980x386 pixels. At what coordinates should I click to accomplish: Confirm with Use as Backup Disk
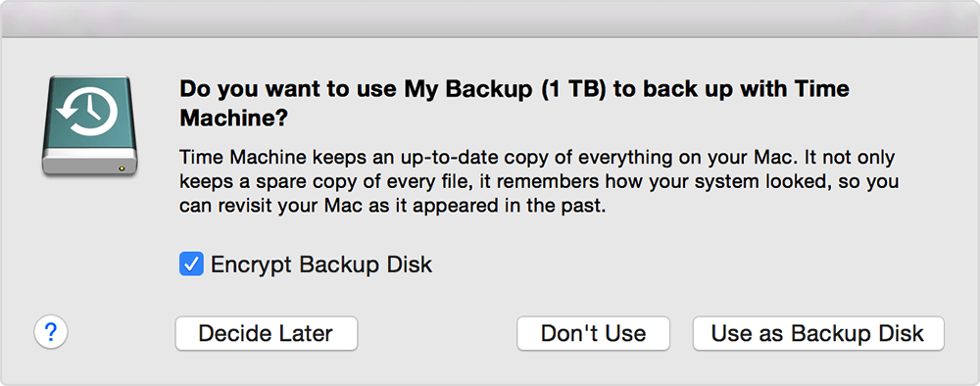[818, 333]
